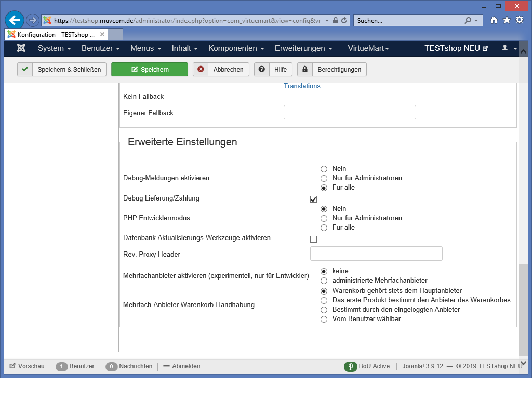This screenshot has height=399, width=532.
Task: Open browser favorites star icon
Action: (x=507, y=20)
